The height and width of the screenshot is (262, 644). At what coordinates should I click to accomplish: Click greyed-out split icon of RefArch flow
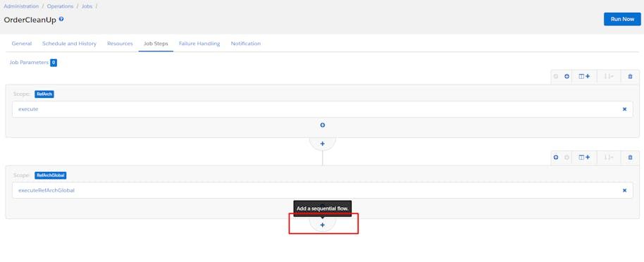tap(609, 76)
